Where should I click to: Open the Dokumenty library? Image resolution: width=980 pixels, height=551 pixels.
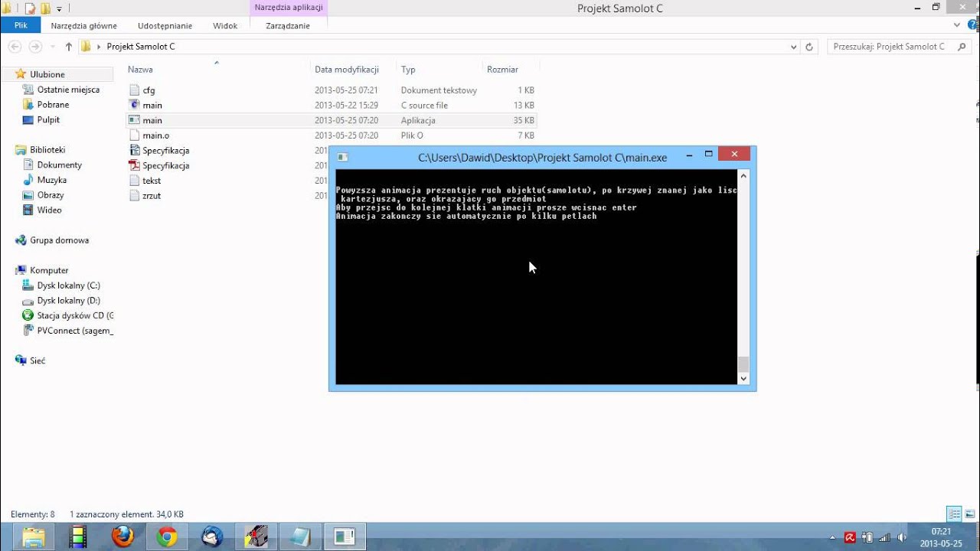(59, 165)
